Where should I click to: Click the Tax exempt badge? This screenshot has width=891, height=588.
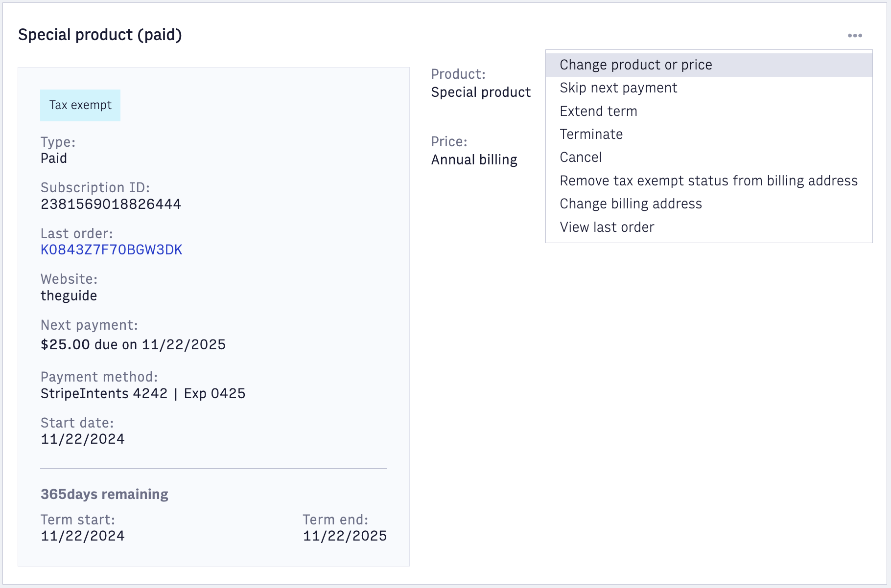point(80,105)
